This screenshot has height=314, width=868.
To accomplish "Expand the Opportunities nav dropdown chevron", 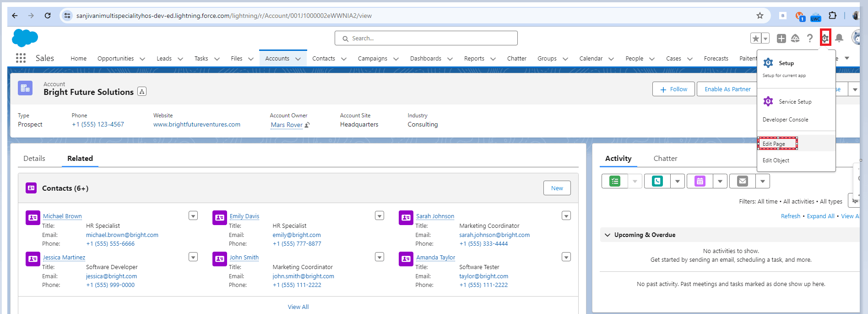I will pos(142,59).
